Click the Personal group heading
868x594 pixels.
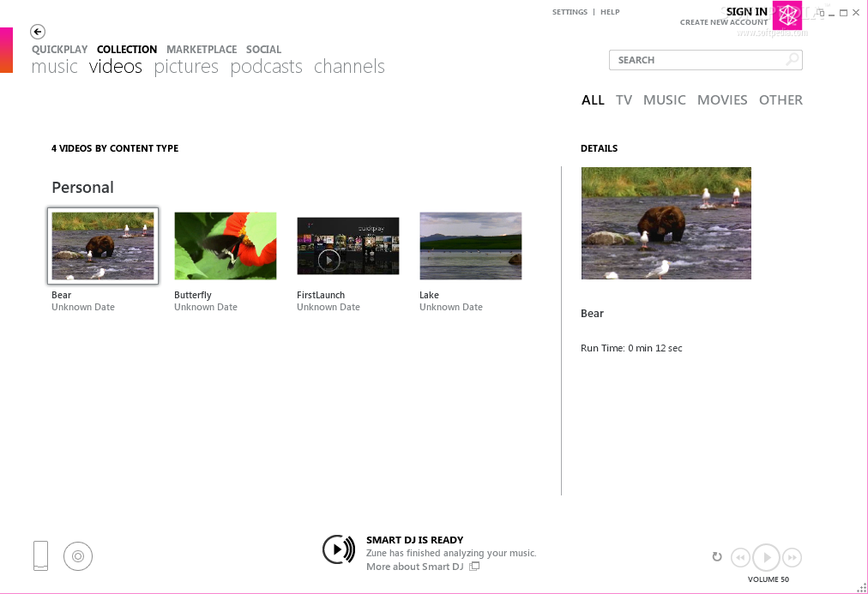click(82, 188)
